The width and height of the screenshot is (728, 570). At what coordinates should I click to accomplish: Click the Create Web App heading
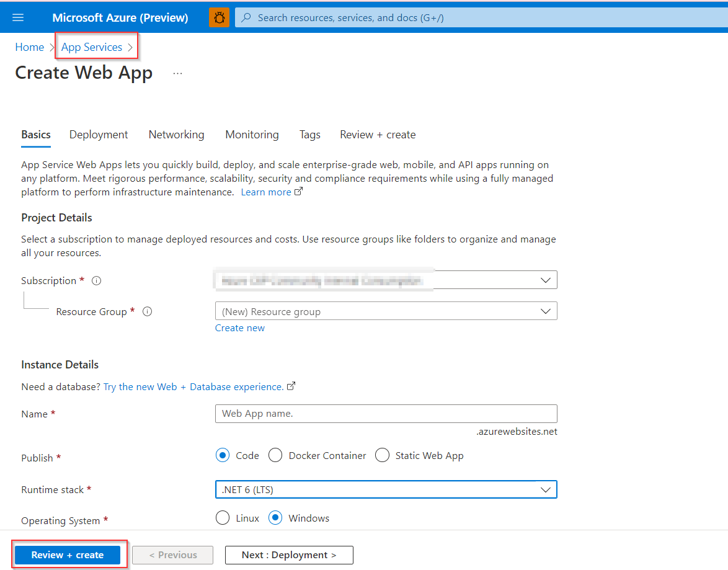(84, 73)
